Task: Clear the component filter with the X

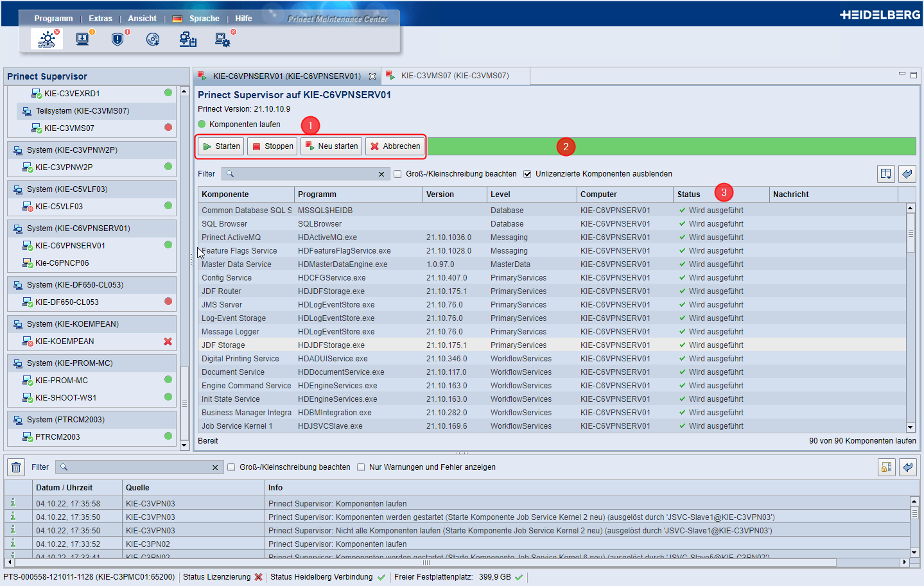Action: click(381, 174)
